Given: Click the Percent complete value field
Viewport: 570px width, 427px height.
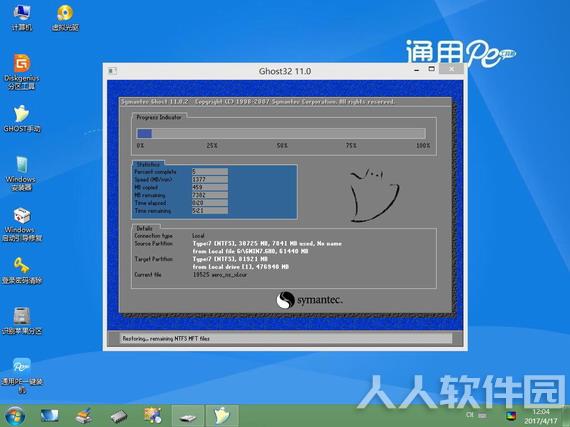Looking at the screenshot, I should point(210,172).
